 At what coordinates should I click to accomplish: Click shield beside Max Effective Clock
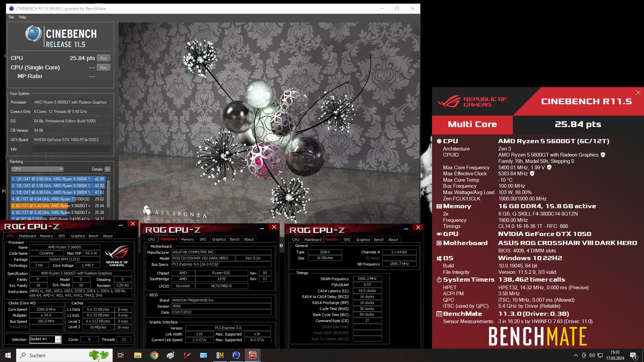(532, 174)
